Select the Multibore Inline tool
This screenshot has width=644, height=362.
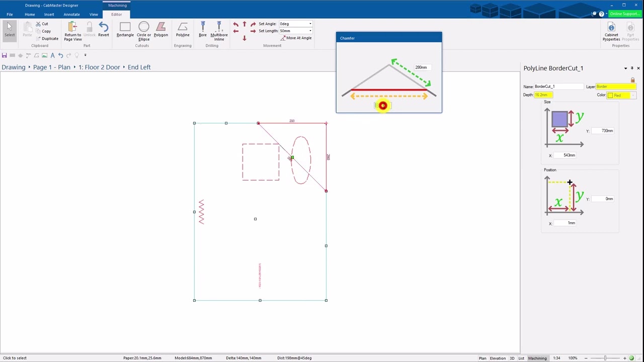pos(219,31)
